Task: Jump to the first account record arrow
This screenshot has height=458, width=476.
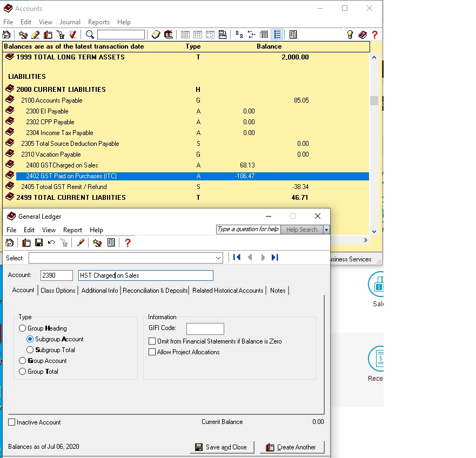Action: [237, 258]
